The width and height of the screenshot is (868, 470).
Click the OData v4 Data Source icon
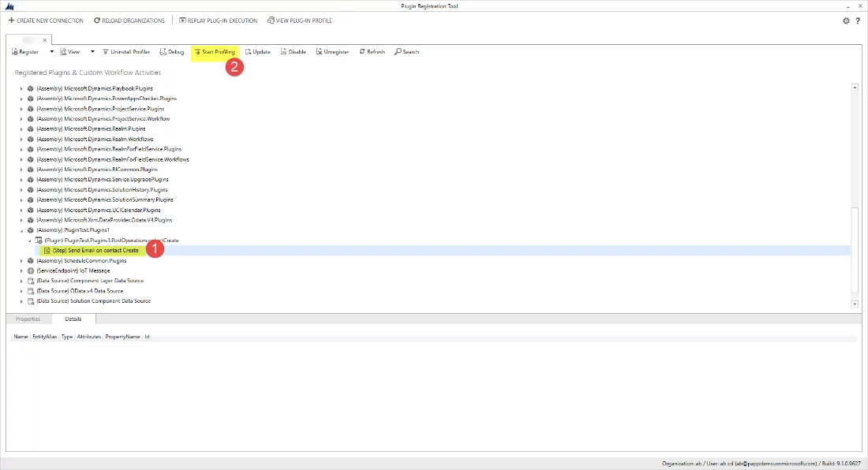(31, 291)
